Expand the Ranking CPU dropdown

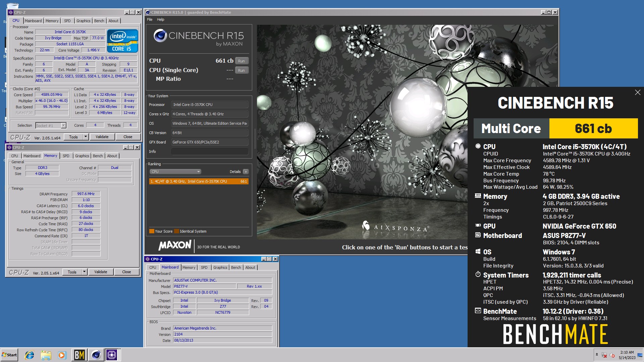pos(175,172)
